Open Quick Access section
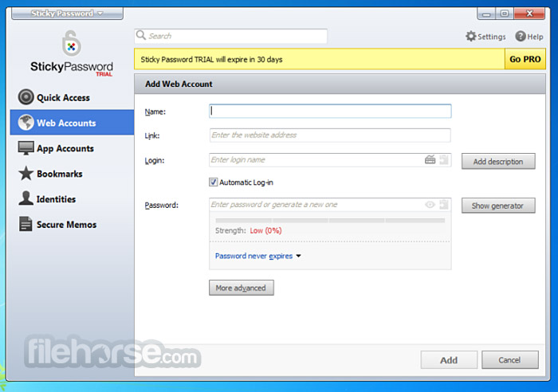 tap(73, 97)
